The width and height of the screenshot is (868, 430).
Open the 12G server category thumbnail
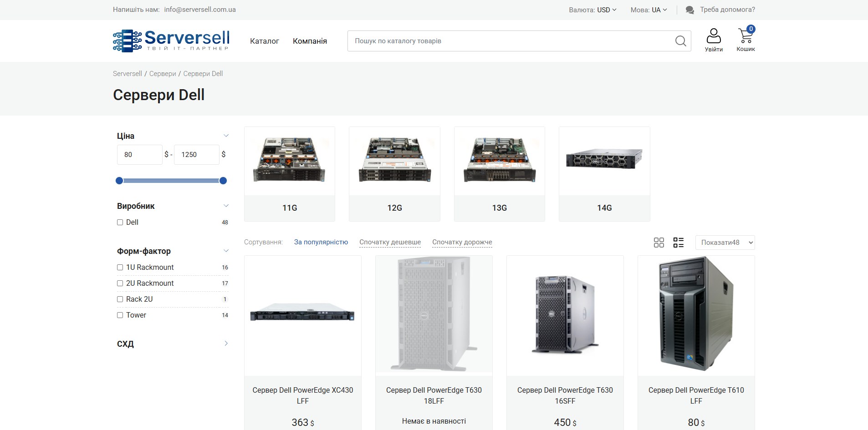click(394, 162)
